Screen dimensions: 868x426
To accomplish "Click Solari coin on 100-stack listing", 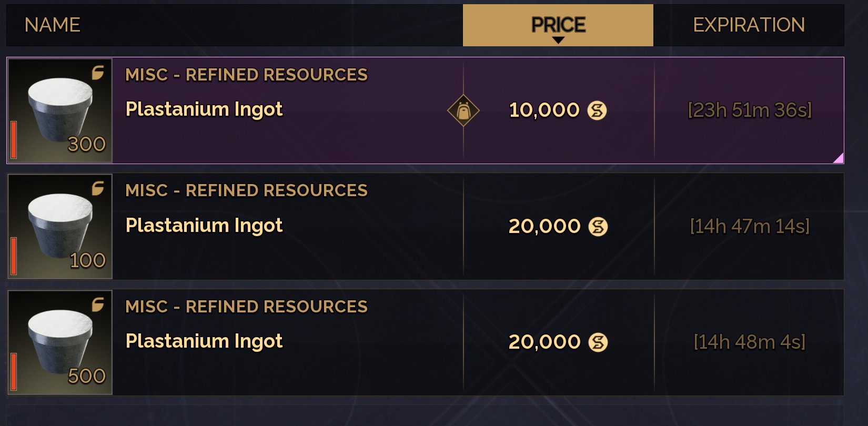I will click(598, 227).
